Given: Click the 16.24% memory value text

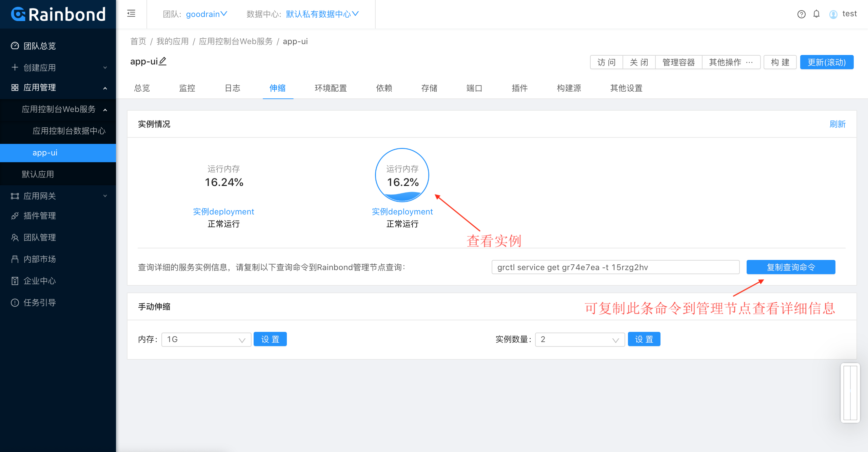Looking at the screenshot, I should tap(224, 183).
